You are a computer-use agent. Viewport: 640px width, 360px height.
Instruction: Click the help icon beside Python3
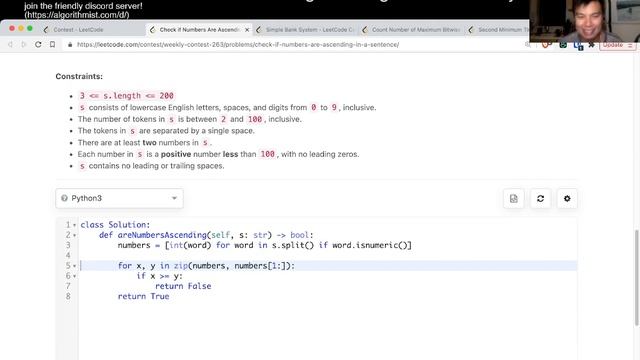(64, 198)
